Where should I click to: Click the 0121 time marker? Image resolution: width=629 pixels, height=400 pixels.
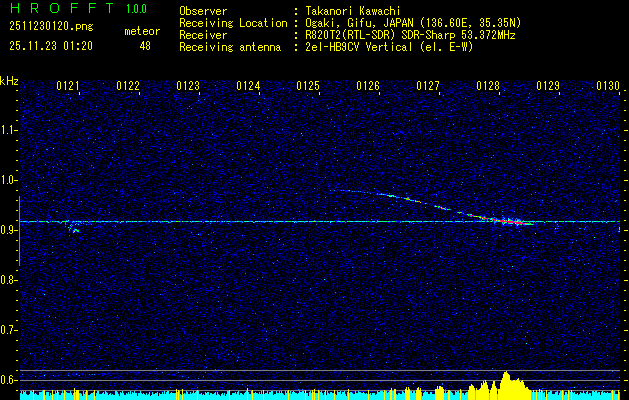pos(68,87)
